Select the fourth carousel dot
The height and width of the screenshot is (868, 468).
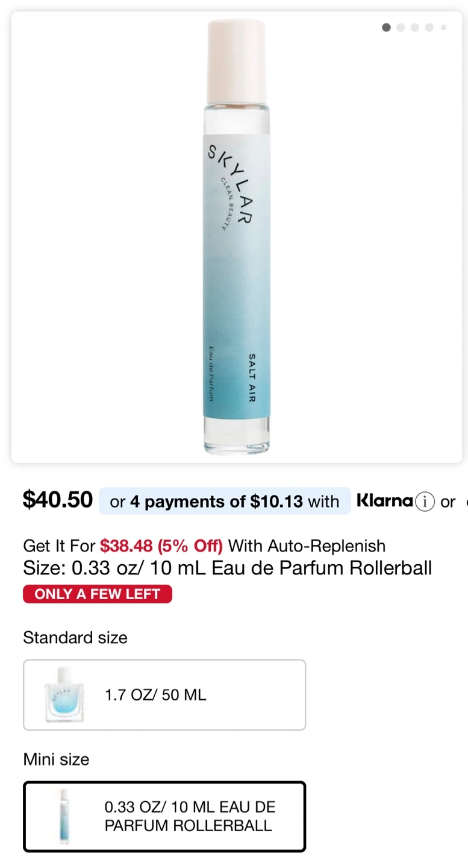coord(429,27)
